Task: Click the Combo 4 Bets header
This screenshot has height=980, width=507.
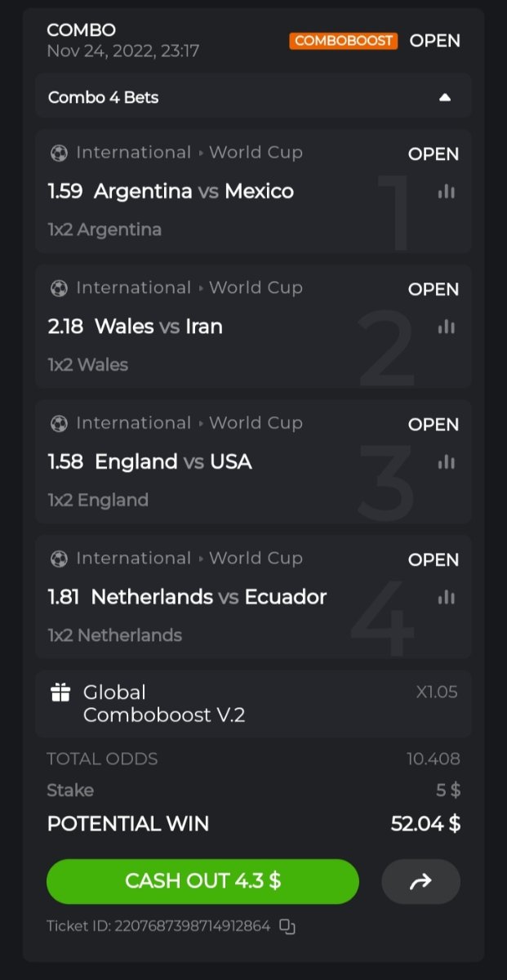Action: pos(104,97)
